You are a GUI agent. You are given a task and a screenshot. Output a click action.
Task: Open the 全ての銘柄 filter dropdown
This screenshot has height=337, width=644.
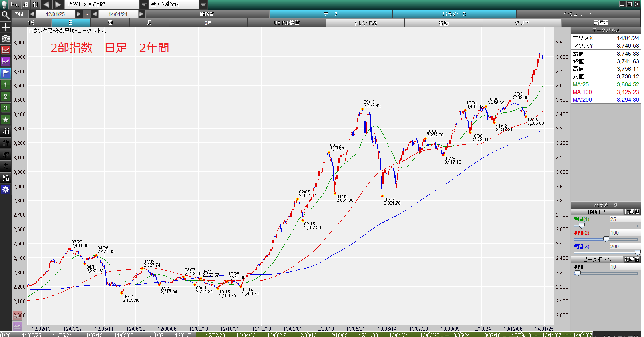203,4
